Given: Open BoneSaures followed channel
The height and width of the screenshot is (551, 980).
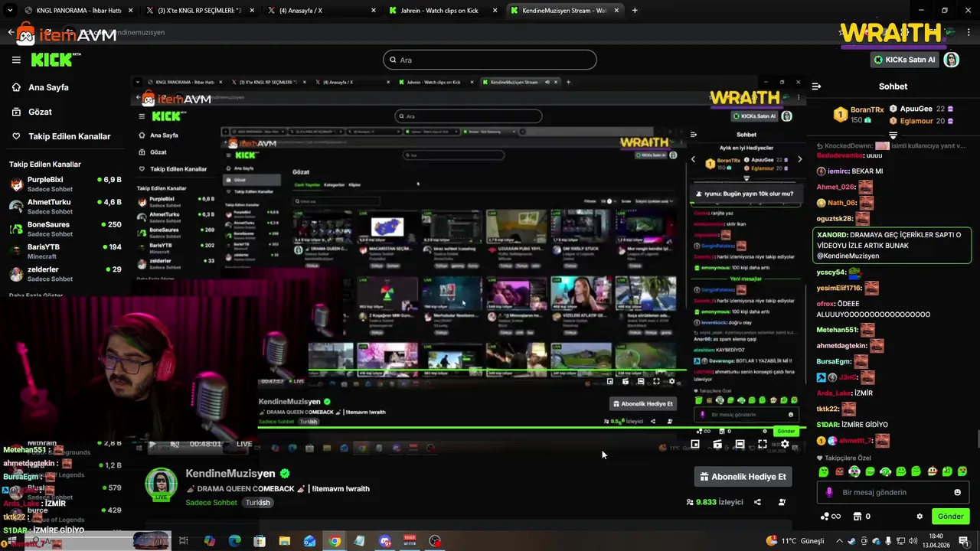Looking at the screenshot, I should pos(65,229).
